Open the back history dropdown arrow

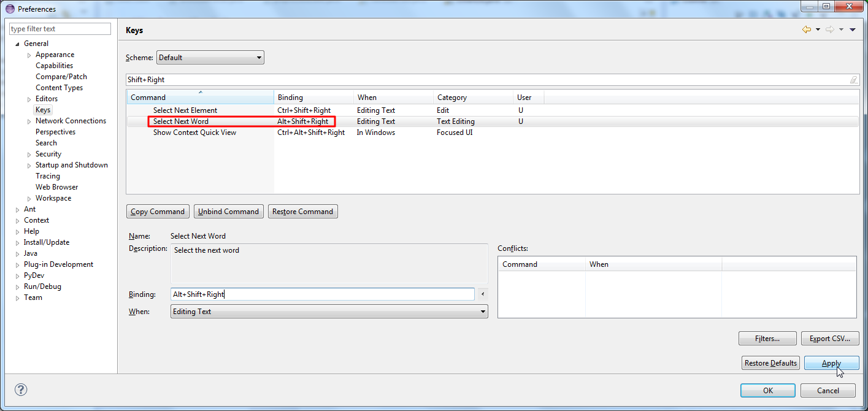point(818,29)
